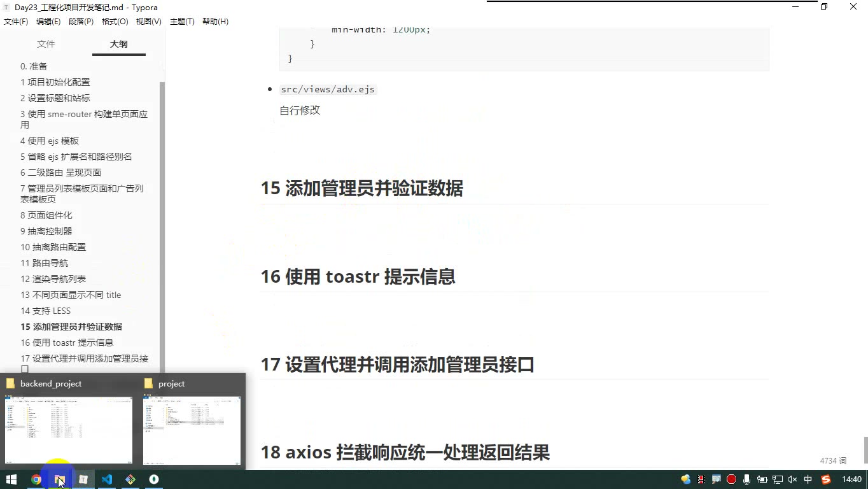Go to outline item 13 不同页面显示不同 title
Viewport: 868px width, 489px height.
pyautogui.click(x=71, y=295)
